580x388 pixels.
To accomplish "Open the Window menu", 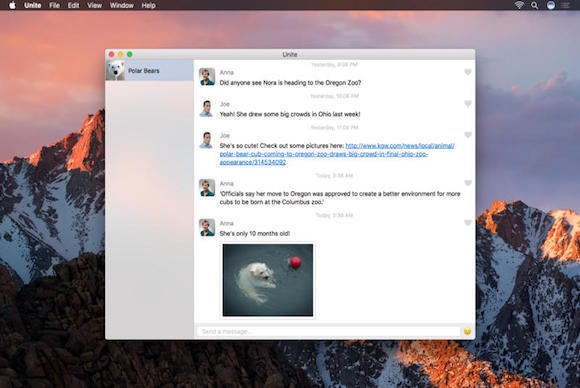I will click(x=122, y=5).
